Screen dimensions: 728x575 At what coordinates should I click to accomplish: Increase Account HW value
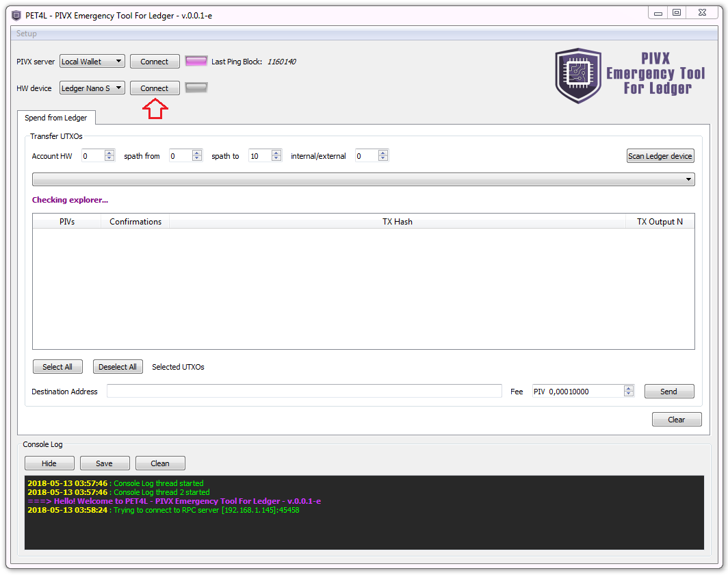tap(109, 153)
